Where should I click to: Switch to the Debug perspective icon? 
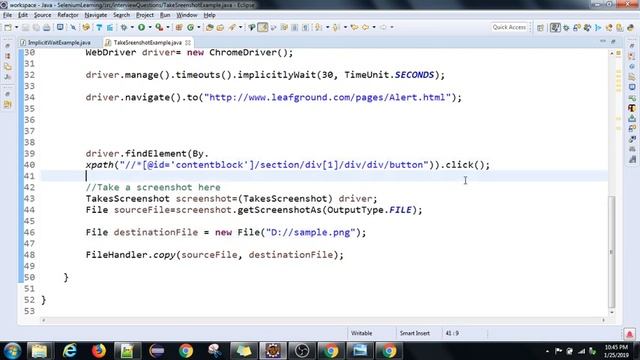click(x=566, y=28)
